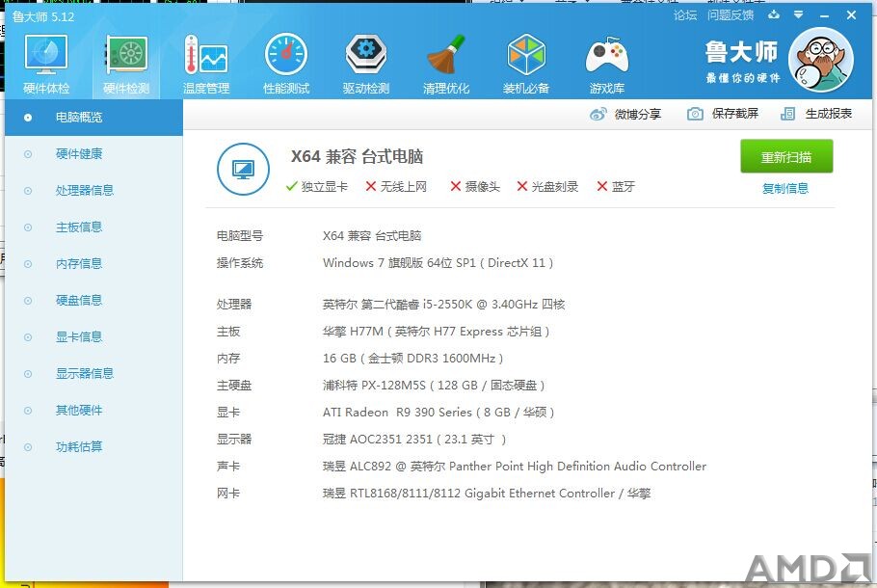Click the title bar skin/download icon
The width and height of the screenshot is (877, 588).
[x=774, y=14]
